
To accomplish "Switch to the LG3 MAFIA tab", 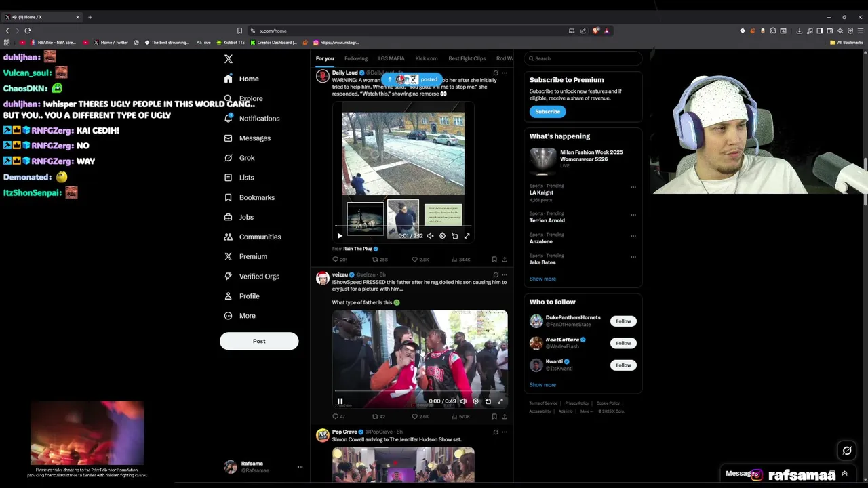I will (391, 58).
